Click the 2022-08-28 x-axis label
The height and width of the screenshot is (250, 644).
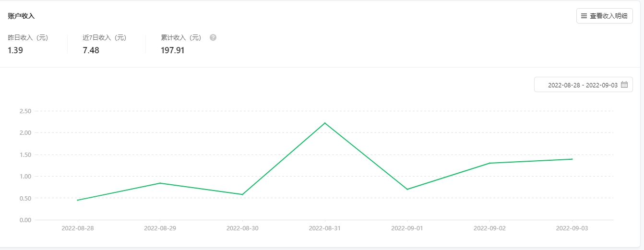pyautogui.click(x=78, y=228)
